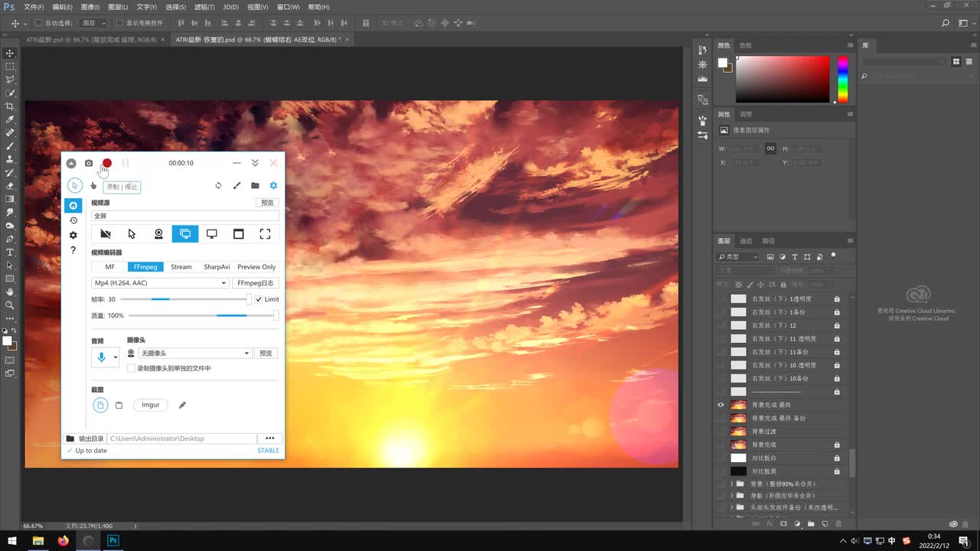Viewport: 980px width, 551px height.
Task: Choose the full screen monitor video source icon
Action: (x=185, y=234)
